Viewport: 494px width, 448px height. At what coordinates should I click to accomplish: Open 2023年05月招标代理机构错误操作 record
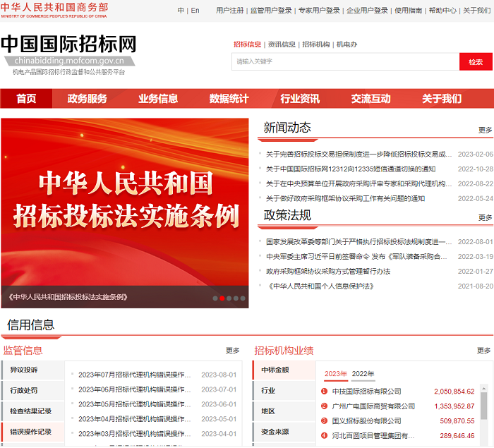[x=135, y=404]
